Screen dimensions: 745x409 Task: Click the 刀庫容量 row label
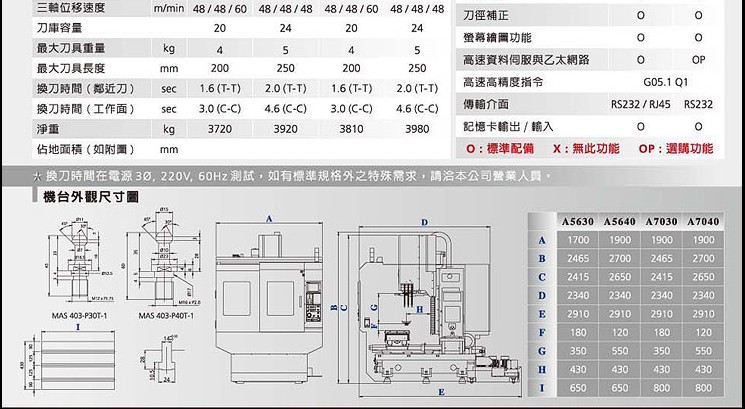[59, 28]
